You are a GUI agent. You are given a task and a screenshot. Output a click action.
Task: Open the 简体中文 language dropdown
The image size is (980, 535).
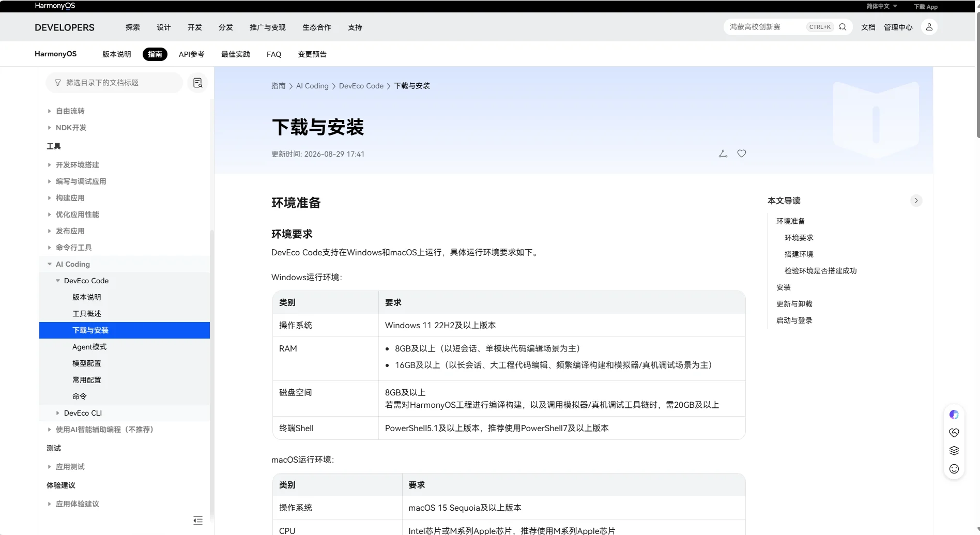[882, 6]
